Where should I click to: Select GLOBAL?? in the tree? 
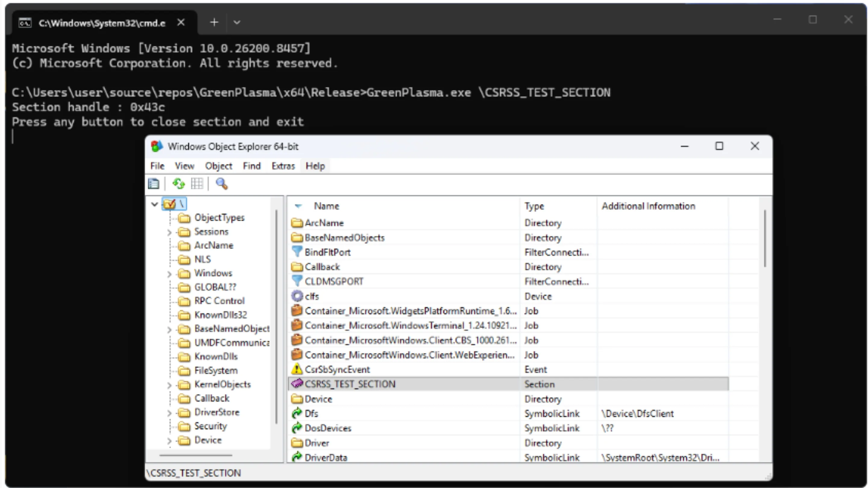pyautogui.click(x=215, y=287)
